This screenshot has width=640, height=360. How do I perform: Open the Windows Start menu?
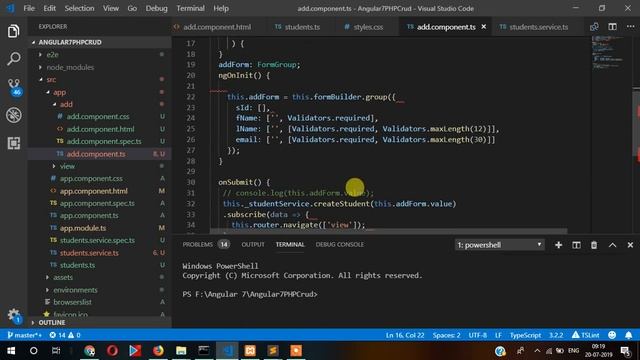11,351
